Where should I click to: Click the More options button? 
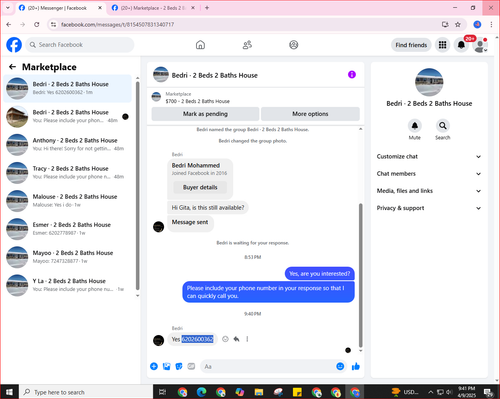(310, 114)
